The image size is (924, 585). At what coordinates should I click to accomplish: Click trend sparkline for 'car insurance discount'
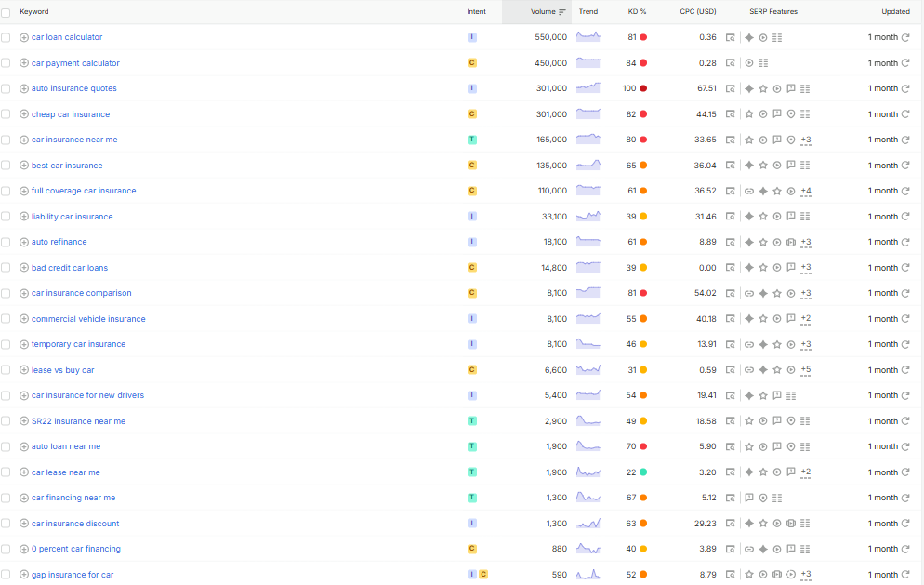tap(588, 523)
